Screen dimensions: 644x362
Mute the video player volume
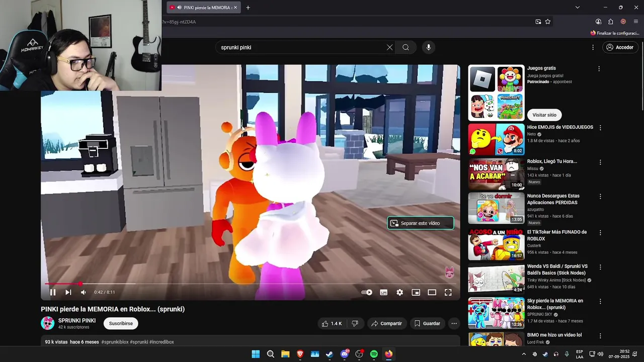tap(84, 292)
